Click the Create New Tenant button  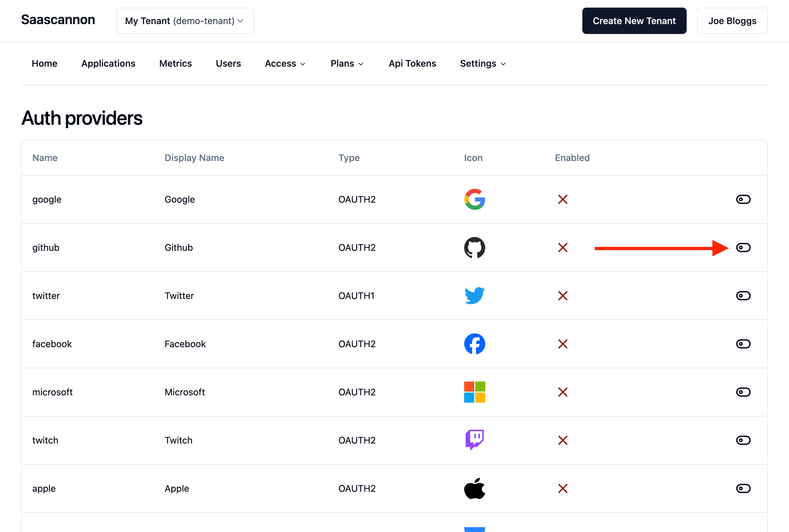(634, 21)
